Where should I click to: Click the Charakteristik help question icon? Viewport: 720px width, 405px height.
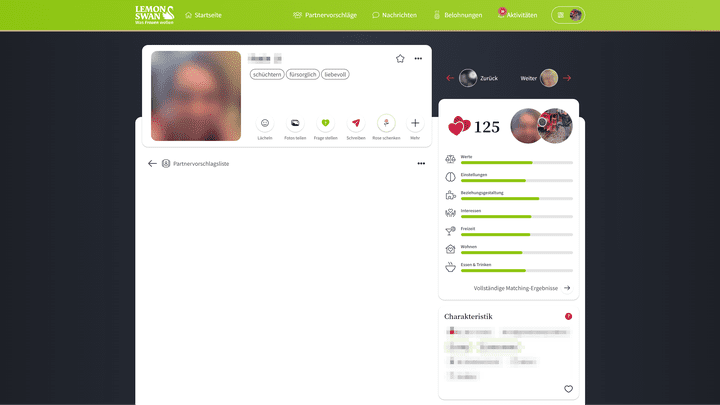(x=568, y=316)
